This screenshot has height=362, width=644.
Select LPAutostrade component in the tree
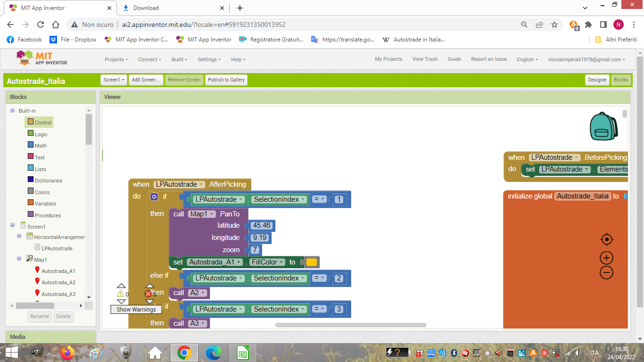click(x=53, y=248)
